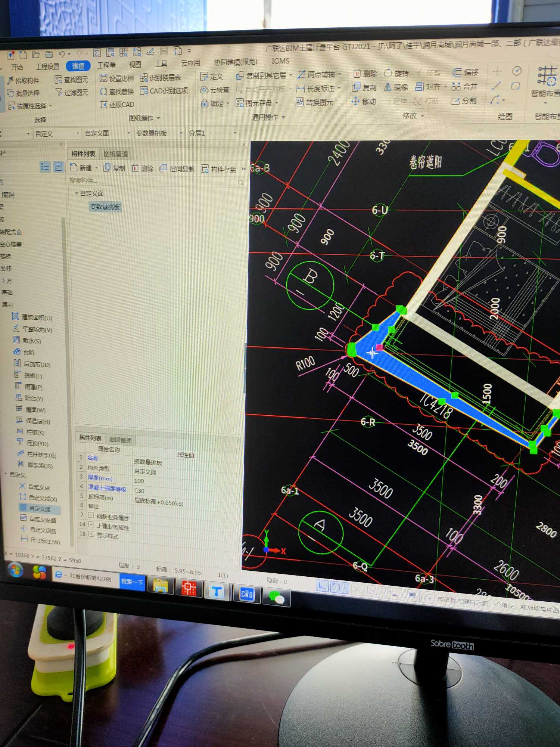Select 变数悬挑板 in component list
This screenshot has width=560, height=747.
[105, 207]
